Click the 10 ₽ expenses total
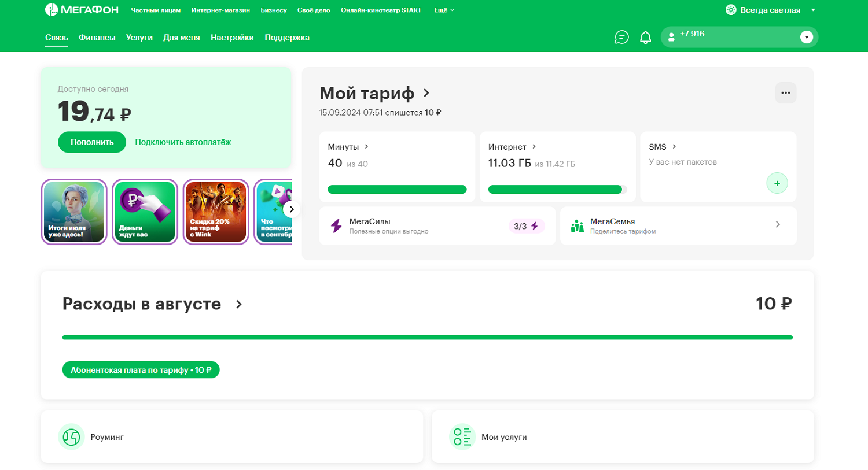 [774, 304]
